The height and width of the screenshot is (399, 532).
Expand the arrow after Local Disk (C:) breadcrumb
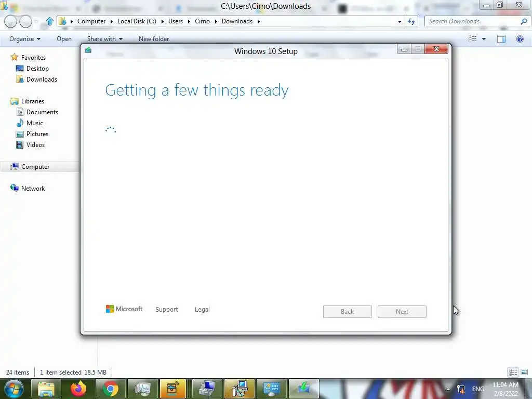[x=162, y=21]
